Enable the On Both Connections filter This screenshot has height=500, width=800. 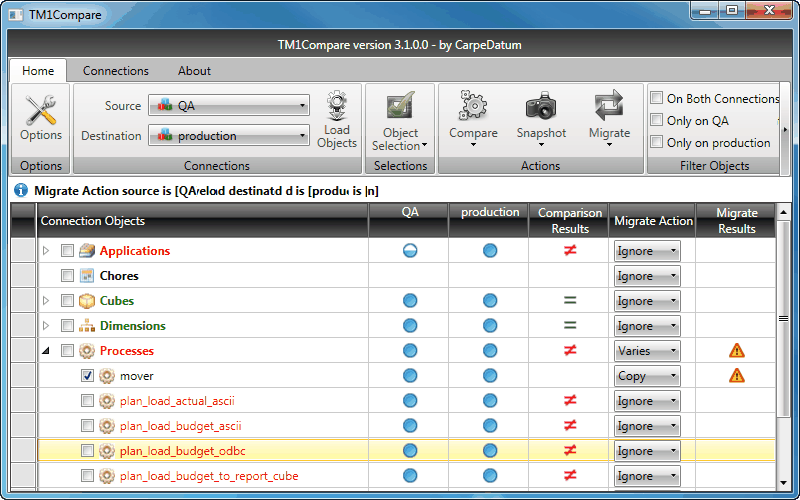pyautogui.click(x=657, y=98)
